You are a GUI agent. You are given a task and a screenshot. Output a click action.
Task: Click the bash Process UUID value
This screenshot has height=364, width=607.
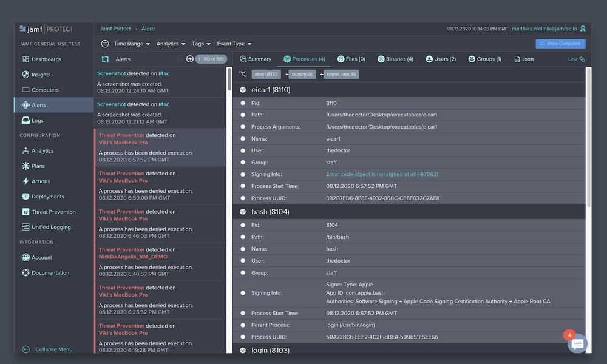(x=382, y=337)
